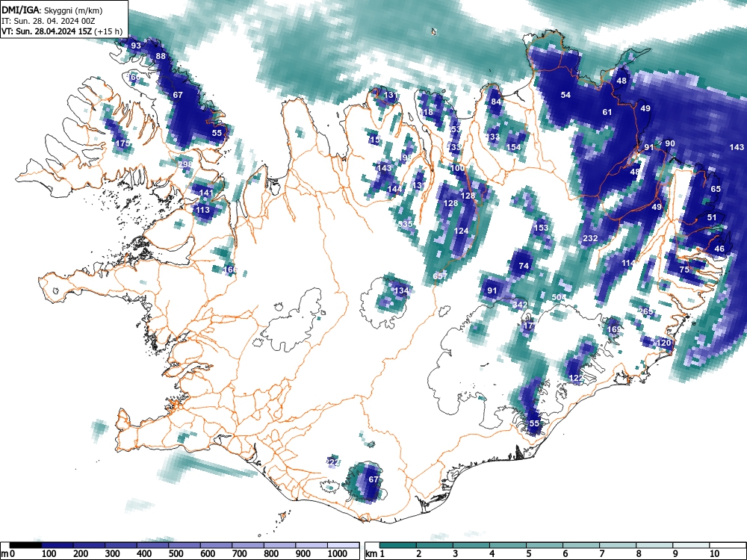
Task: Click the map value 222 in the south
Action: coord(332,462)
